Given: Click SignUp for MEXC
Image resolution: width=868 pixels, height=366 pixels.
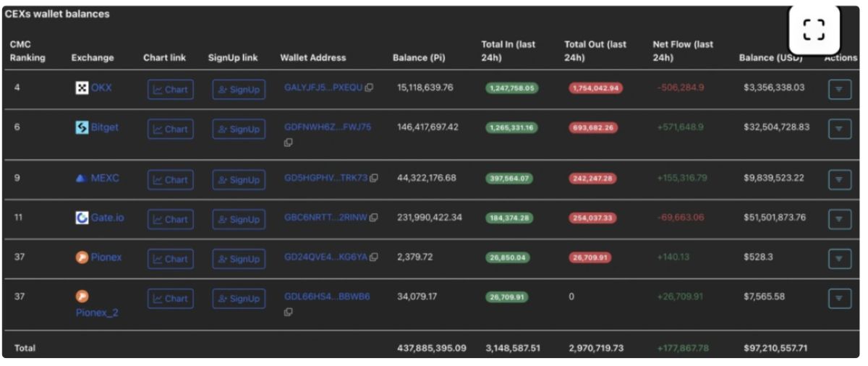Looking at the screenshot, I should point(239,180).
